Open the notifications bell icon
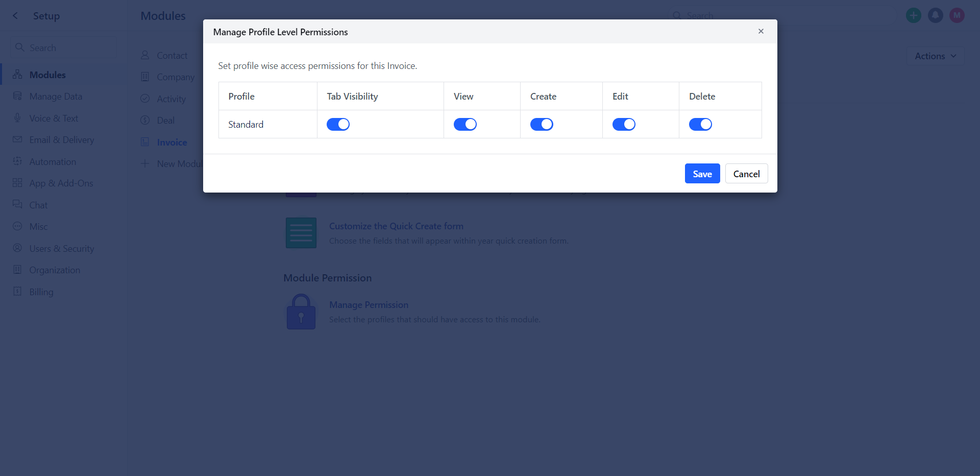980x476 pixels. (x=935, y=15)
